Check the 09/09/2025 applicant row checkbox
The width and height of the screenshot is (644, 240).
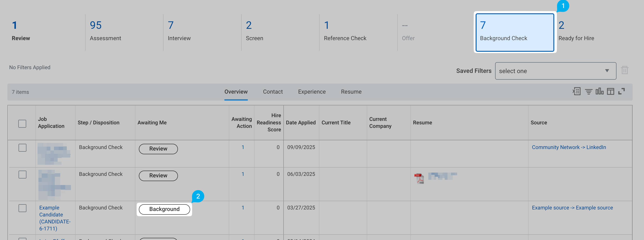coord(22,147)
